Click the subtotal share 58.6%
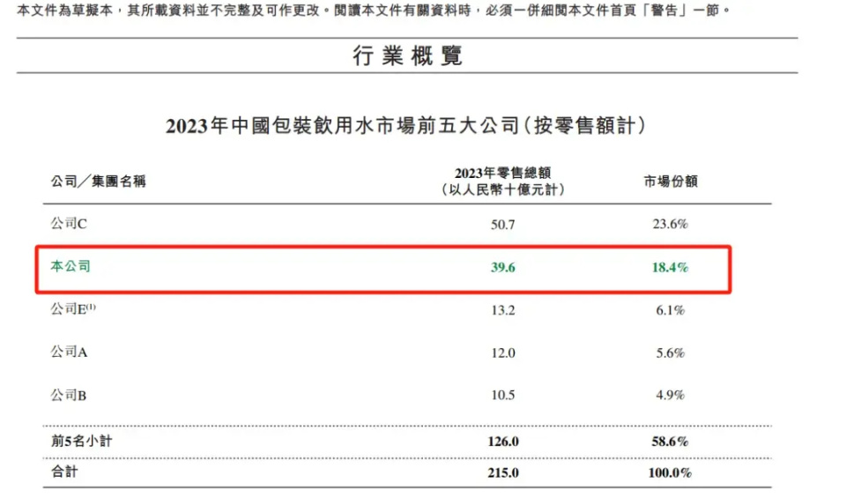846x504 pixels. (670, 441)
